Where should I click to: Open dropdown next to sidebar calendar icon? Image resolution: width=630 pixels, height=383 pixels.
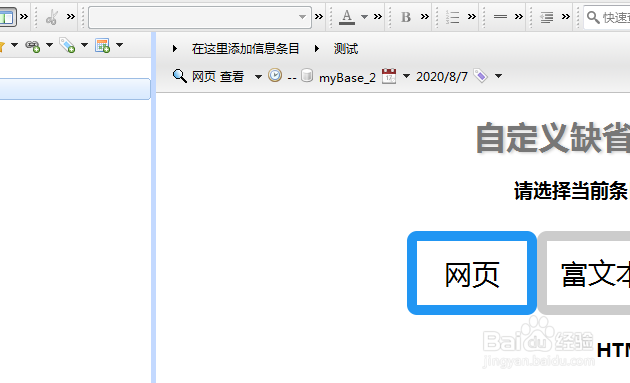[119, 45]
